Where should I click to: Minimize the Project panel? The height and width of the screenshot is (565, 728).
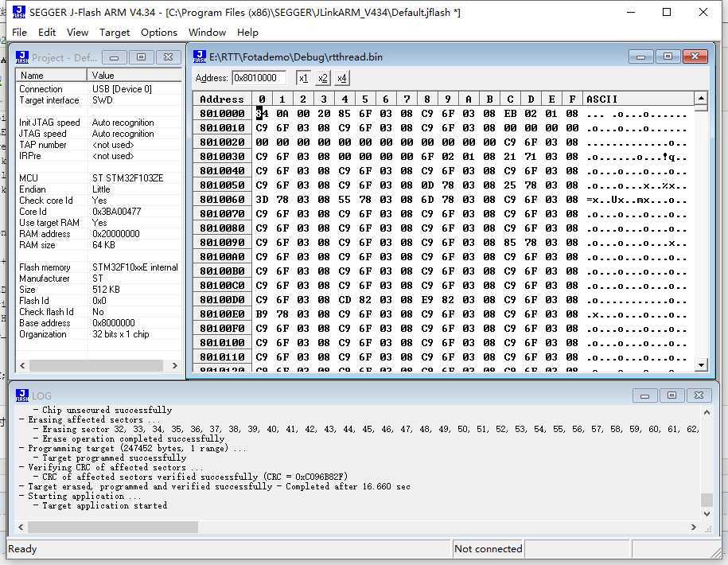[115, 57]
